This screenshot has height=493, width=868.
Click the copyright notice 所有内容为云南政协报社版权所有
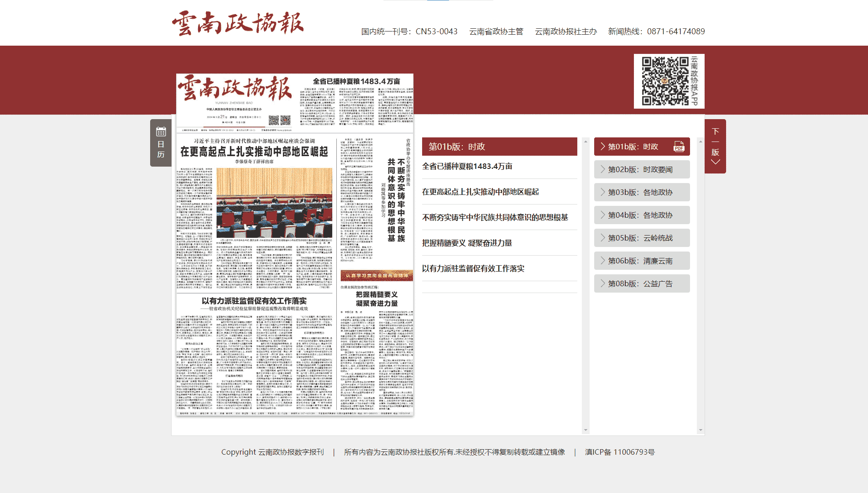(x=455, y=452)
